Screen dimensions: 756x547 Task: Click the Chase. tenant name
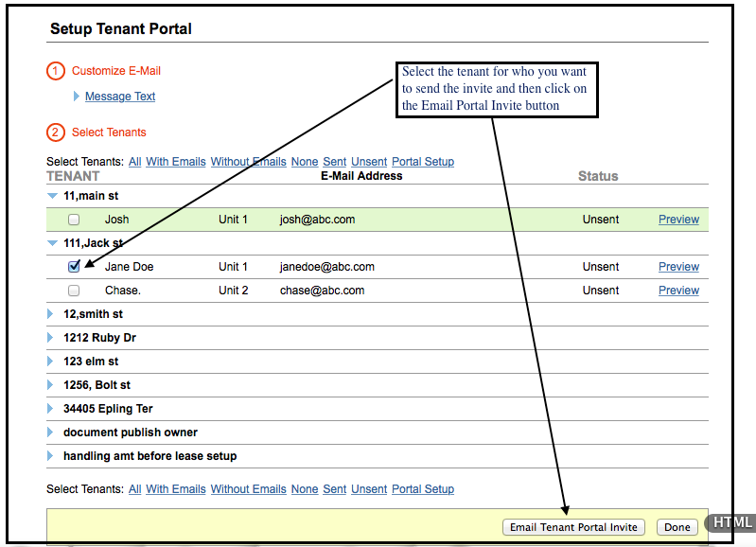pyautogui.click(x=123, y=291)
